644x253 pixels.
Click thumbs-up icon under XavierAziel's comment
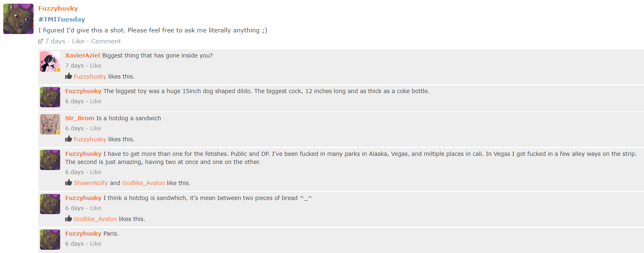click(x=69, y=76)
